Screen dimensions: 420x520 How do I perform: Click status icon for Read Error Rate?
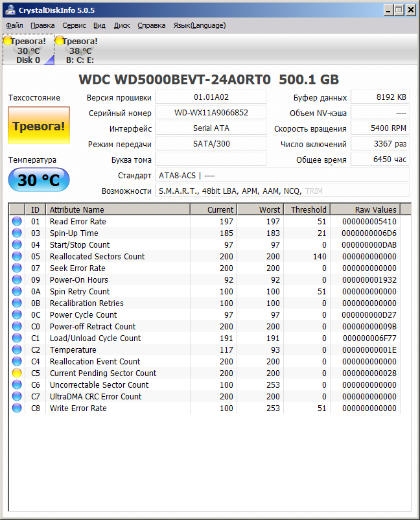pyautogui.click(x=17, y=221)
